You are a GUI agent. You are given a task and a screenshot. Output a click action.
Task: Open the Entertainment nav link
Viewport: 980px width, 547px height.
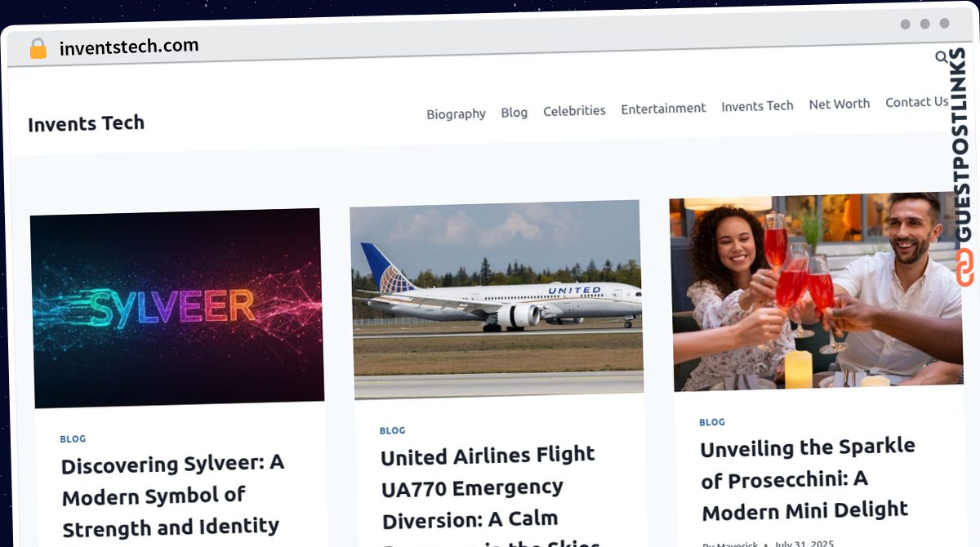pos(663,108)
